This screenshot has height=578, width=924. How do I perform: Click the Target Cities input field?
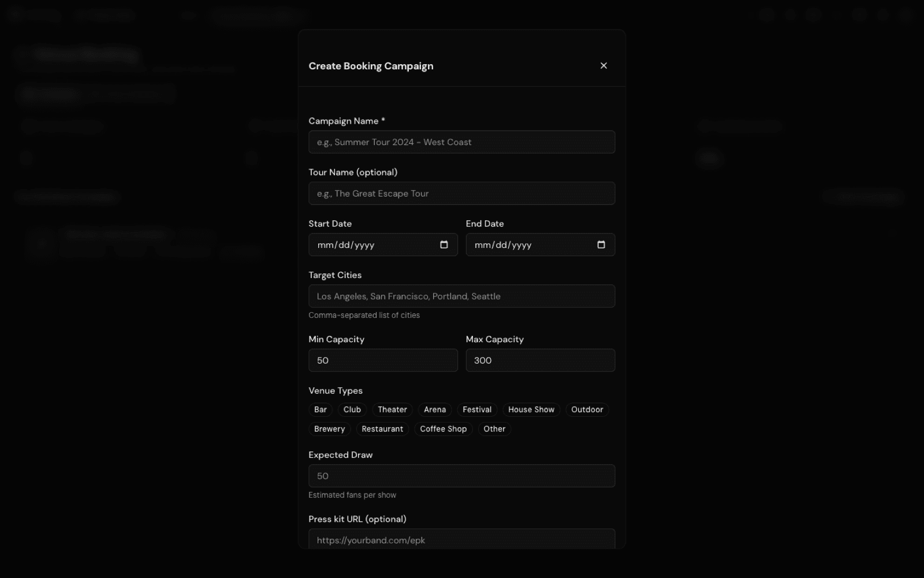[x=461, y=296]
